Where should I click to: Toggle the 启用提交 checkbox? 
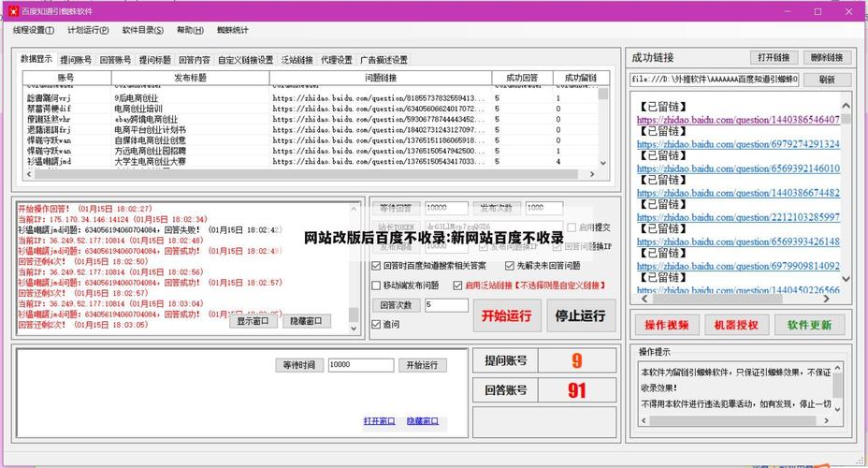tap(571, 227)
